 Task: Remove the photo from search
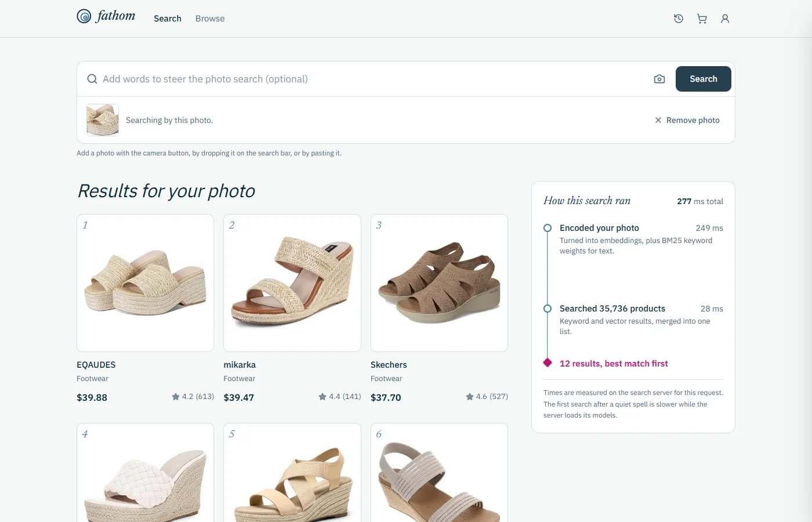(687, 120)
